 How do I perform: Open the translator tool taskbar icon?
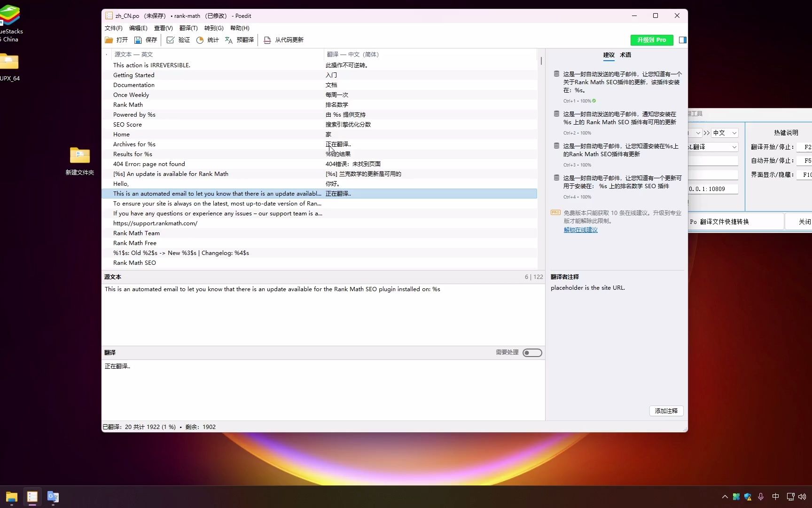tap(53, 497)
